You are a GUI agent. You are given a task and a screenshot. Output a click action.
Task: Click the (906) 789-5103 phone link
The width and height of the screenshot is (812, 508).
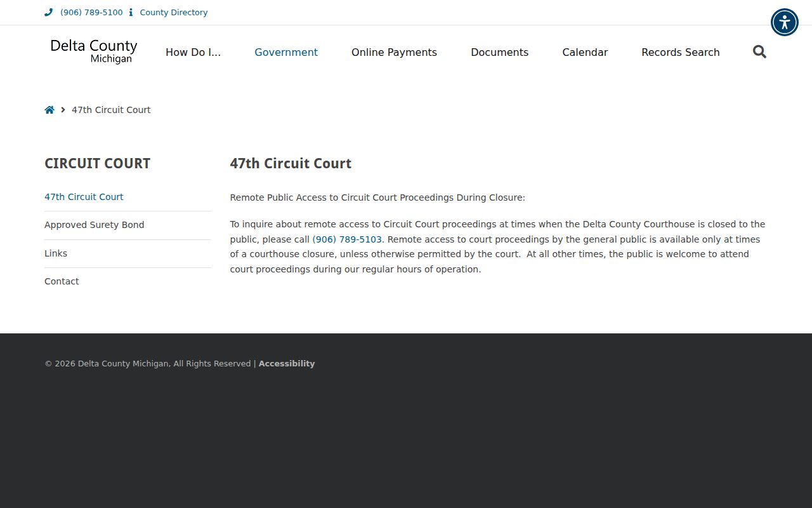[347, 239]
